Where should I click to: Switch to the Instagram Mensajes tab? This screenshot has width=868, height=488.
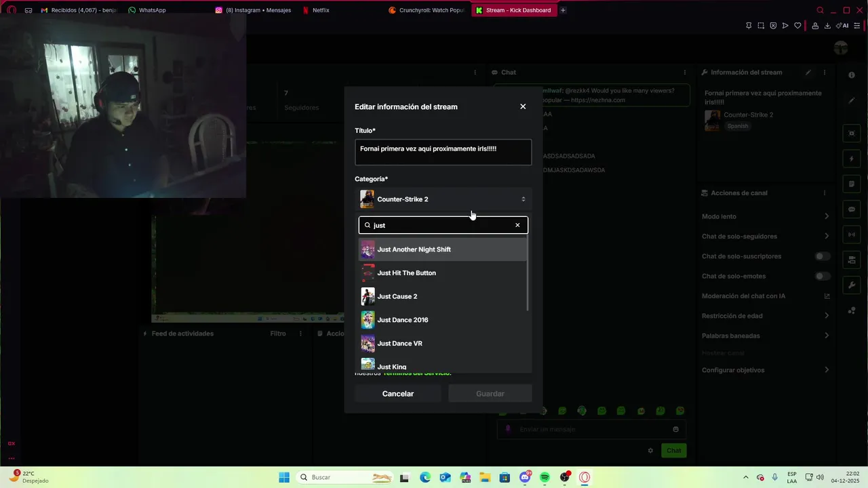252,10
